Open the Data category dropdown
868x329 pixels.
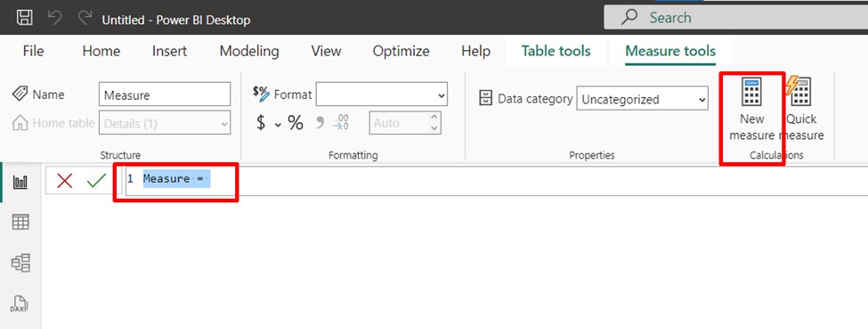[642, 99]
